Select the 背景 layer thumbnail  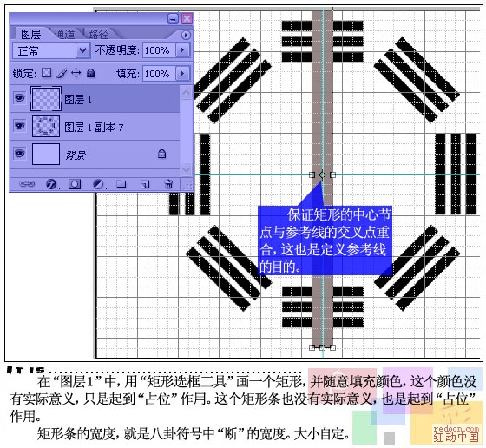(x=46, y=154)
